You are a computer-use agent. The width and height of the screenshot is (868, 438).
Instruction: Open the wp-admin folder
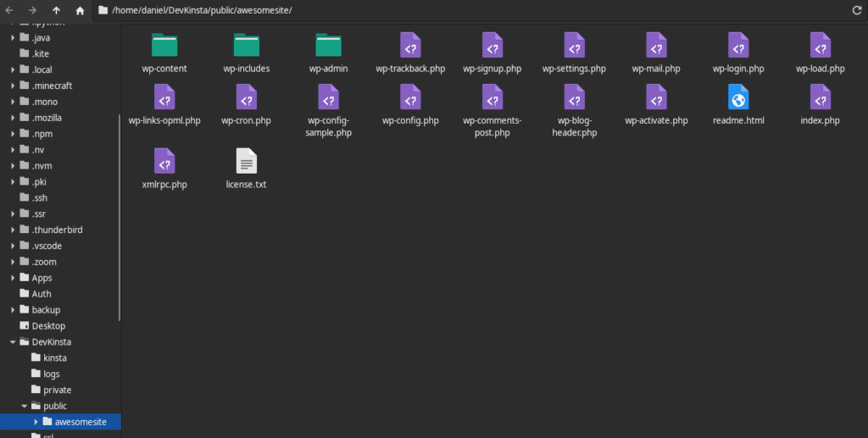pyautogui.click(x=327, y=45)
